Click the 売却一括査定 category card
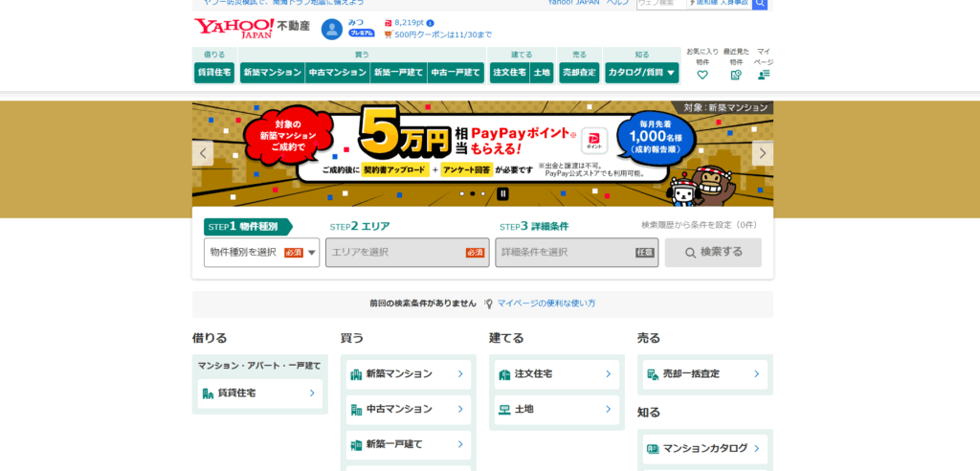The width and height of the screenshot is (980, 471). pyautogui.click(x=704, y=374)
